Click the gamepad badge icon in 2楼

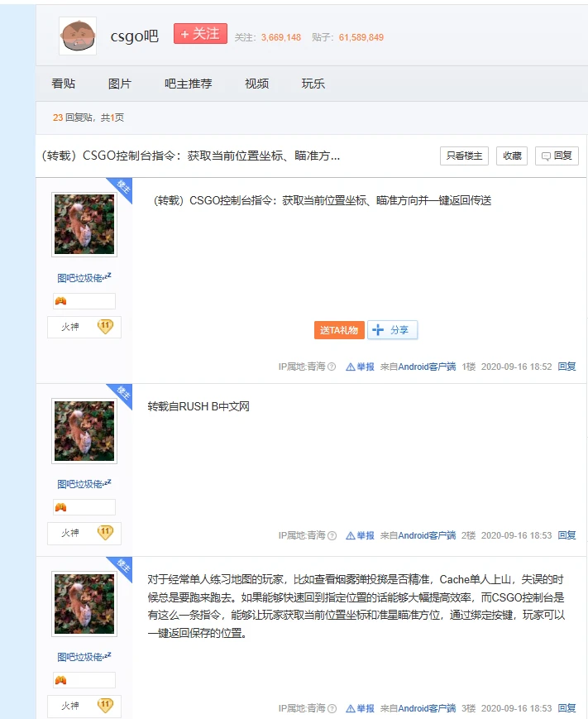pyautogui.click(x=61, y=507)
